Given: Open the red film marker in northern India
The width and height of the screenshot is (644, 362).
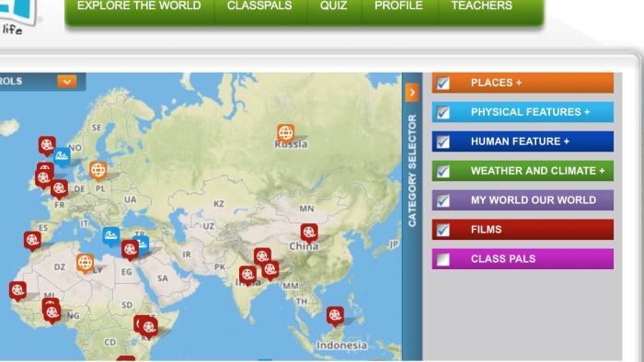Looking at the screenshot, I should tap(262, 257).
